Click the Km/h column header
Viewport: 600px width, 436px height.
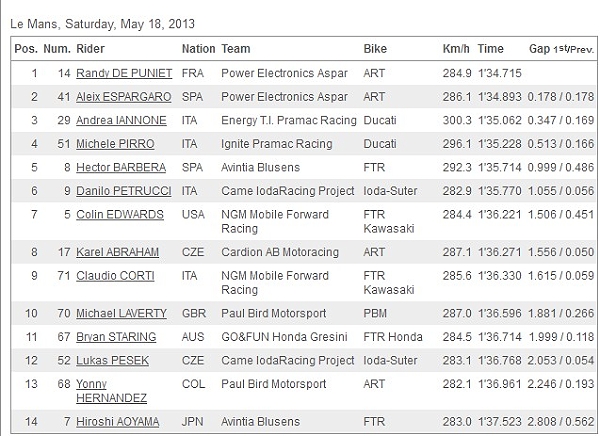coord(456,49)
